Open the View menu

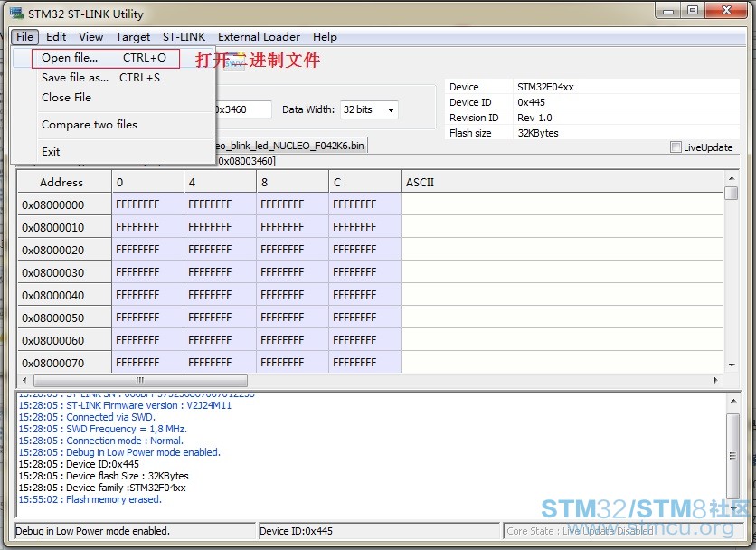coord(90,37)
